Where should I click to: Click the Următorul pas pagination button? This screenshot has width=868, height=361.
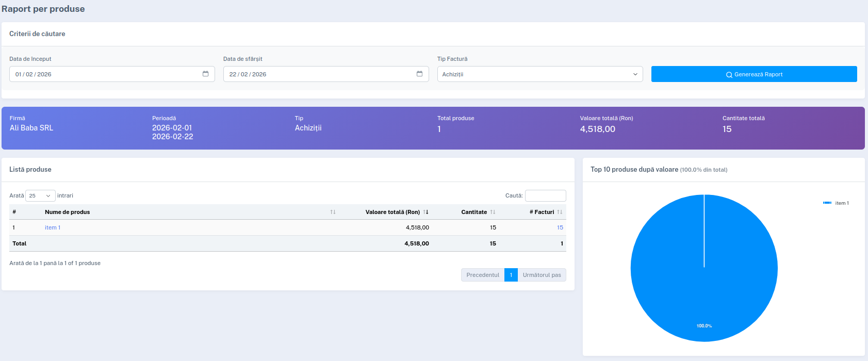[542, 275]
